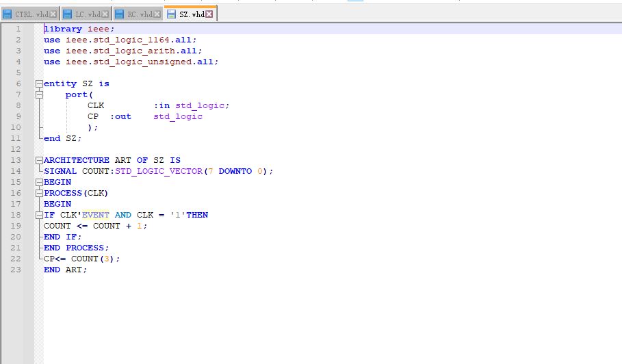The height and width of the screenshot is (364, 622).
Task: Close the RC.vhd tab
Action: [157, 14]
